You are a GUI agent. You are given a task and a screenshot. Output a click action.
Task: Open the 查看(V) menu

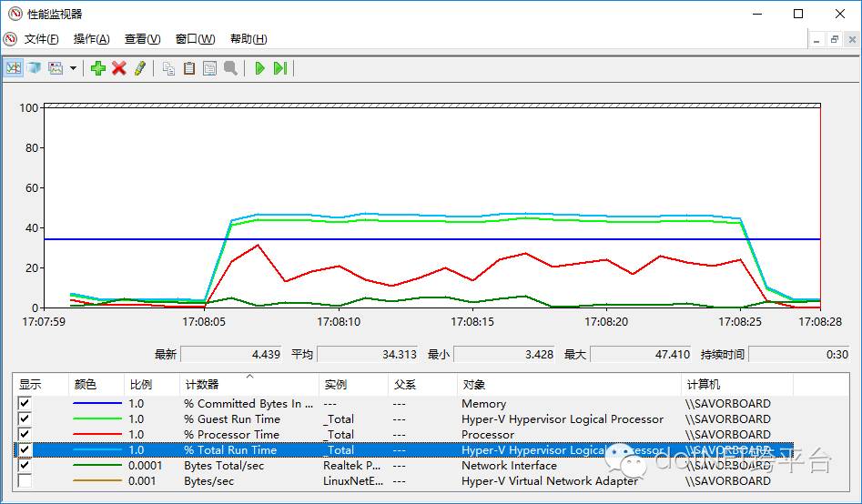pos(142,39)
